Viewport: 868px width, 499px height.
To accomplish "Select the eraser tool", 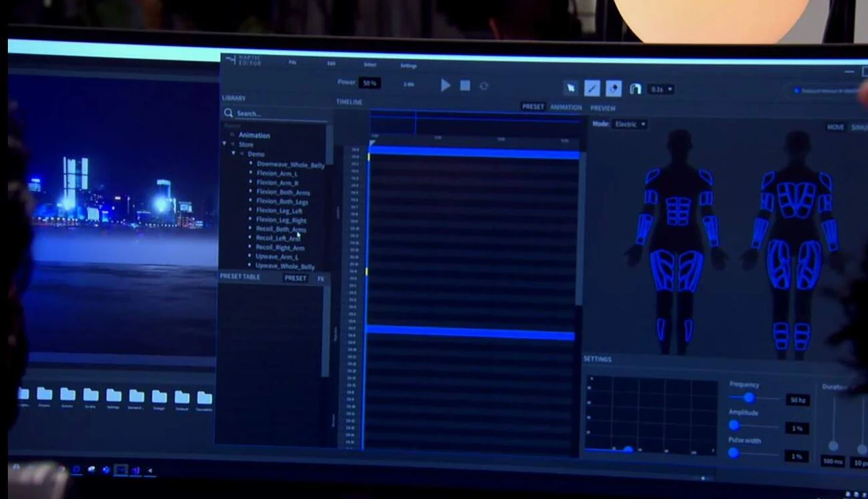I will pyautogui.click(x=614, y=88).
